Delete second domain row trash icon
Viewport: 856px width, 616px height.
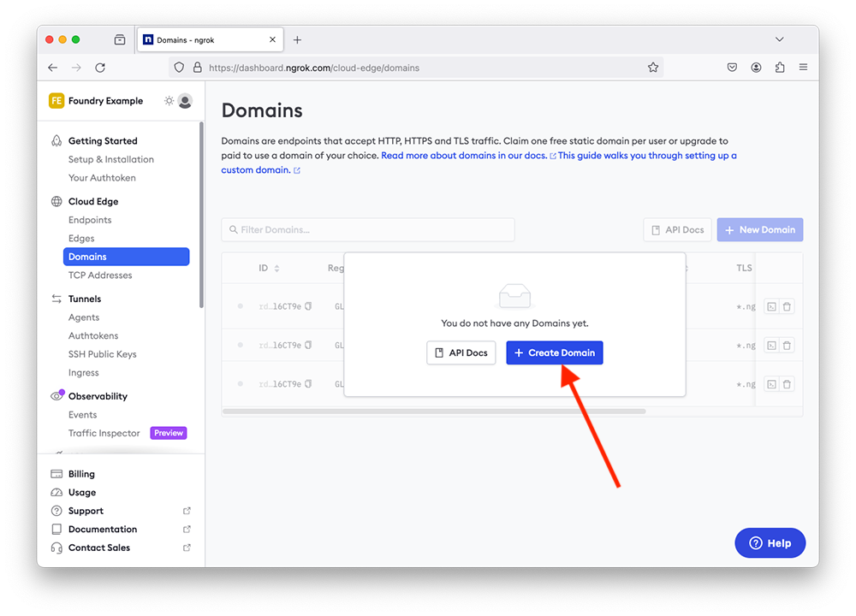[x=787, y=346]
